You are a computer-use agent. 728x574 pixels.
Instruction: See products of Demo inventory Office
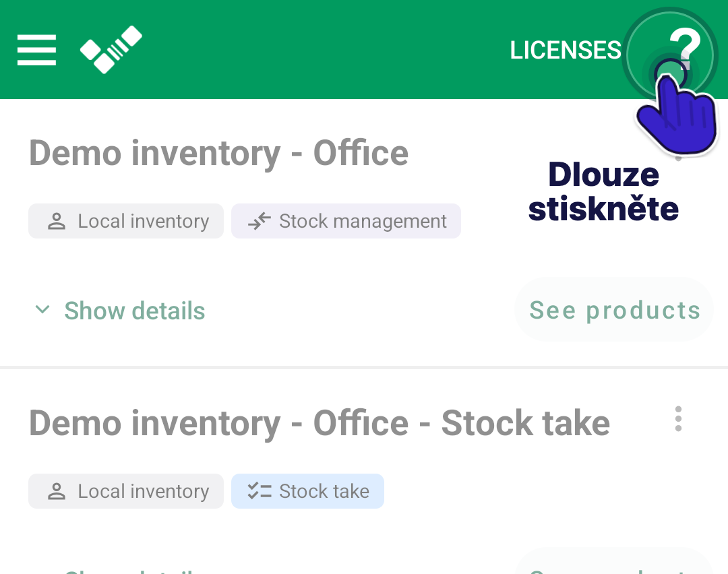(614, 310)
